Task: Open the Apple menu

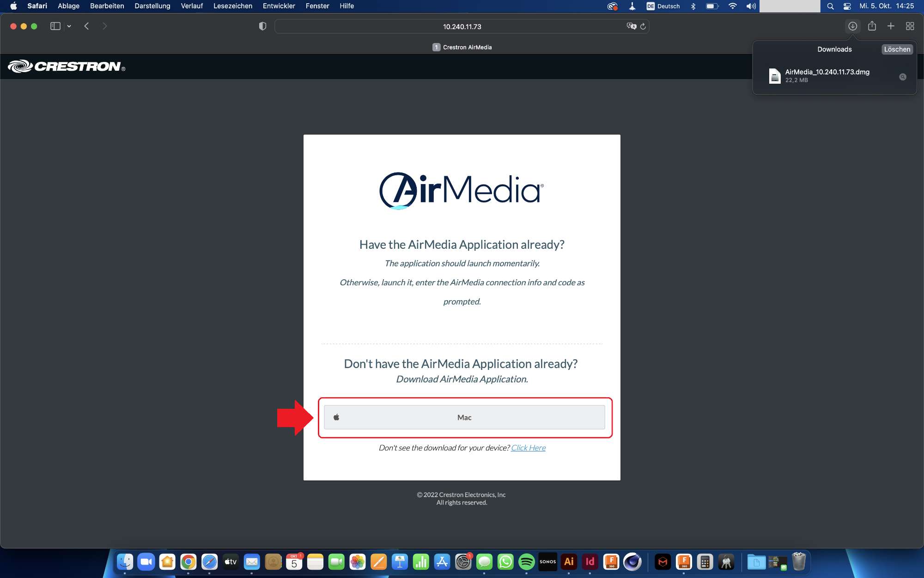Action: [13, 6]
